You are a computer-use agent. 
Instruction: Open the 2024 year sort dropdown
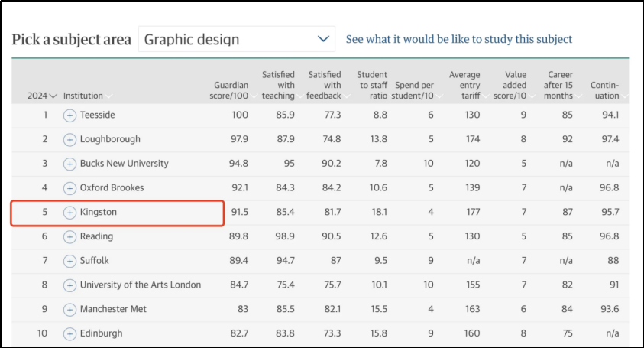pos(42,96)
